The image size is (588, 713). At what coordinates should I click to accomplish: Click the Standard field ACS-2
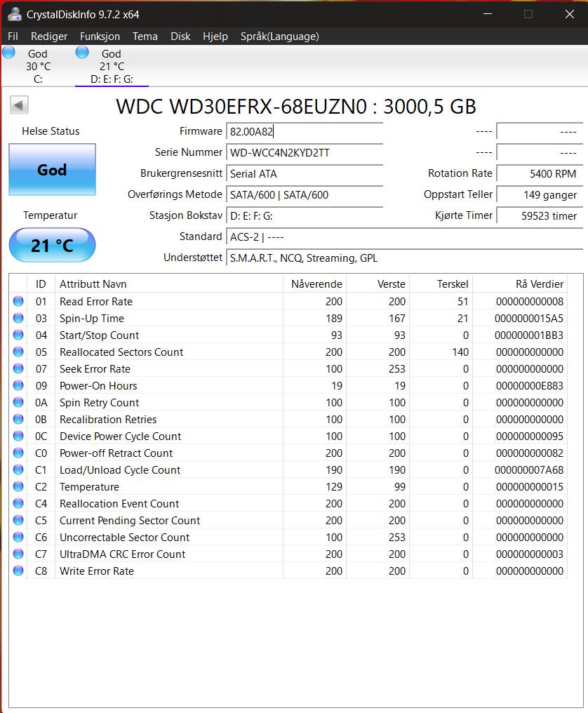coord(404,237)
